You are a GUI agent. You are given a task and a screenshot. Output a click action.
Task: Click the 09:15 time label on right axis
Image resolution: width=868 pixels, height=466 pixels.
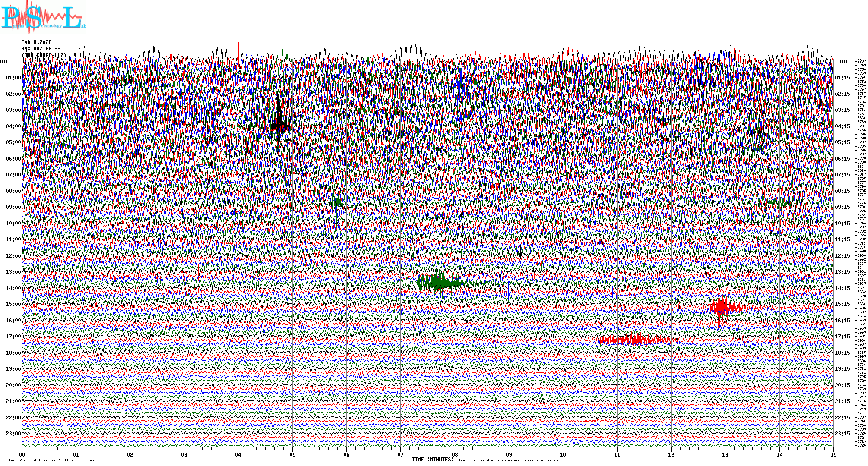coord(842,207)
